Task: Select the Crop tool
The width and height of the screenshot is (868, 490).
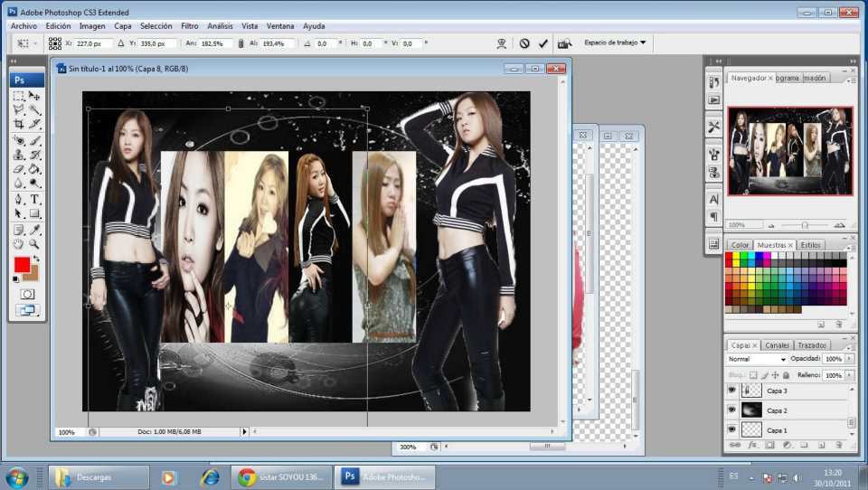Action: [19, 124]
